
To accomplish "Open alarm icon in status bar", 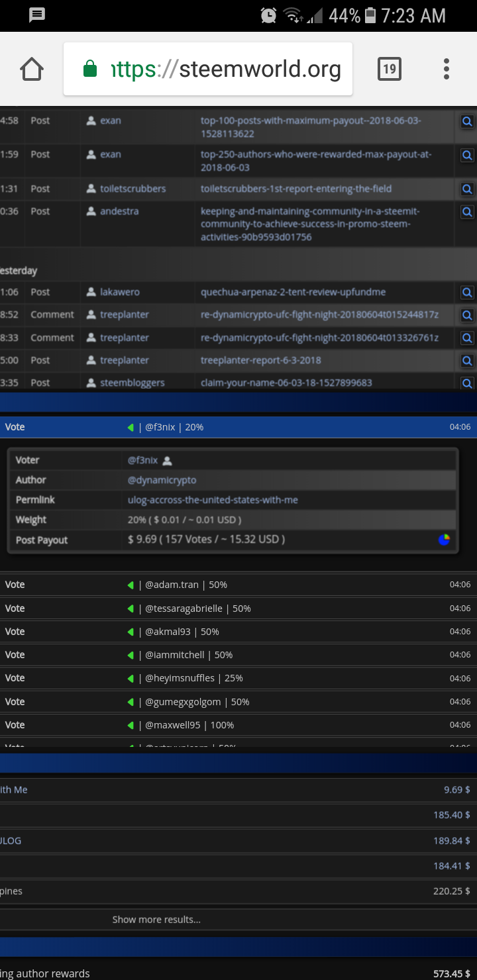I will pos(268,15).
